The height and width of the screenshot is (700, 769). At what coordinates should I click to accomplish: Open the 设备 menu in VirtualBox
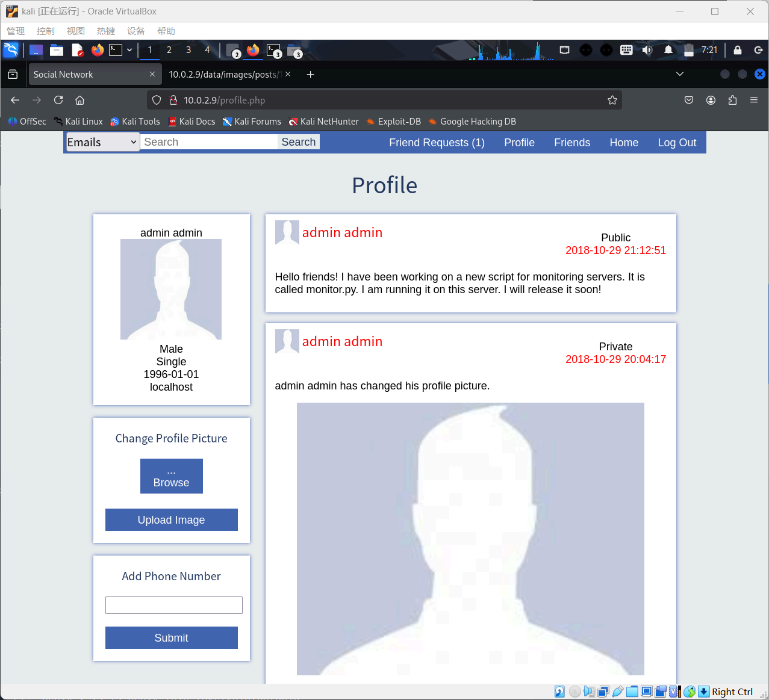click(135, 31)
